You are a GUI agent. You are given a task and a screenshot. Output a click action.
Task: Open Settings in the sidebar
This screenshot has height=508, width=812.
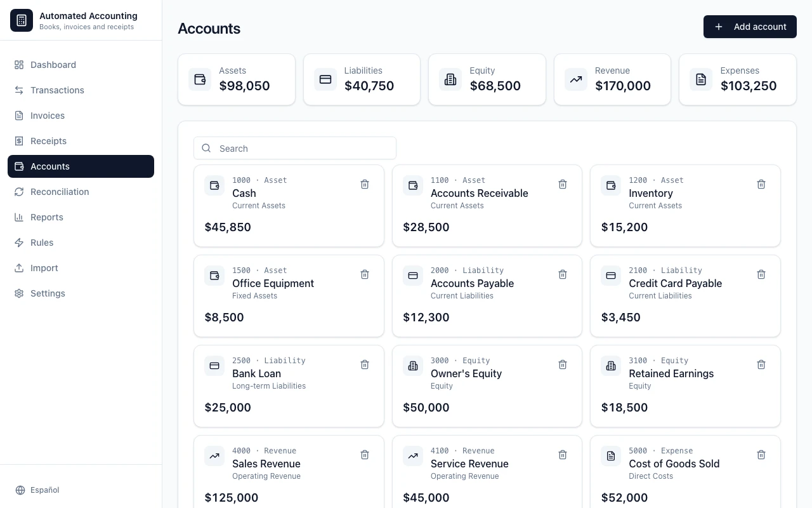[x=81, y=293]
